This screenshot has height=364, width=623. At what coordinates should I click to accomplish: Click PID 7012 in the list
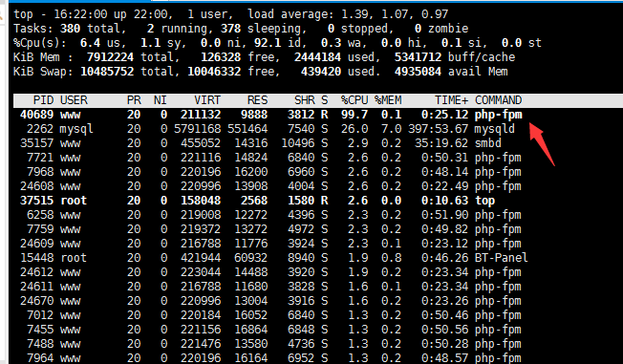point(40,314)
